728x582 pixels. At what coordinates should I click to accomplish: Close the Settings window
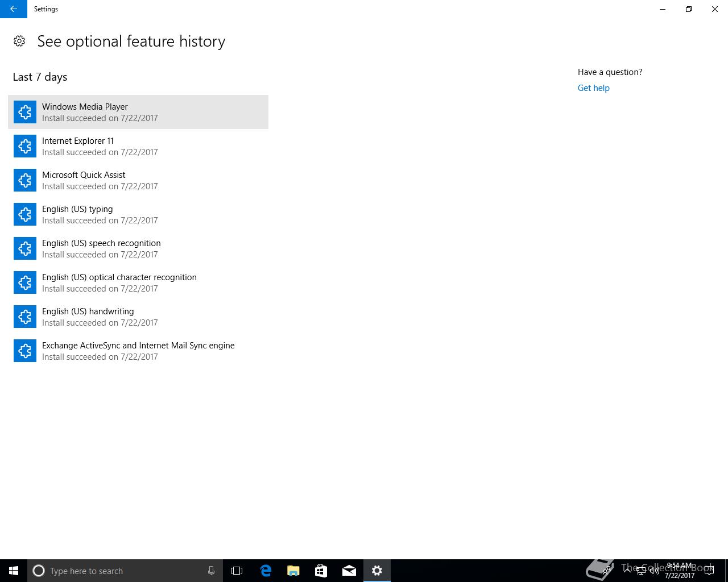[x=715, y=9]
